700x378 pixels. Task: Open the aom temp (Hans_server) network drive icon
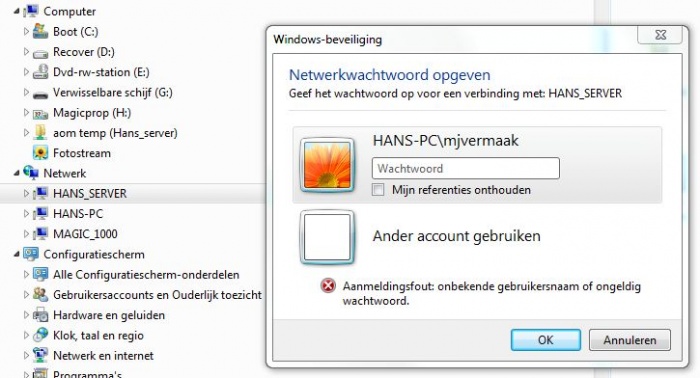click(x=41, y=133)
